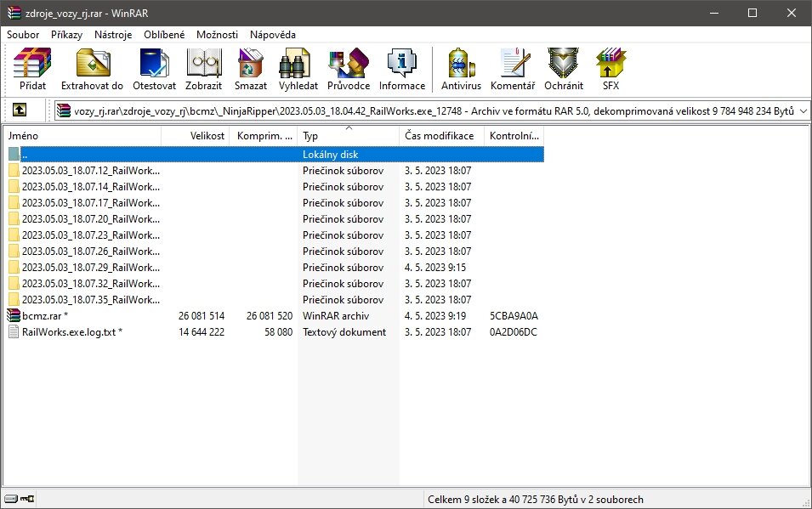
Task: Sort by Jméno column header
Action: pos(82,136)
